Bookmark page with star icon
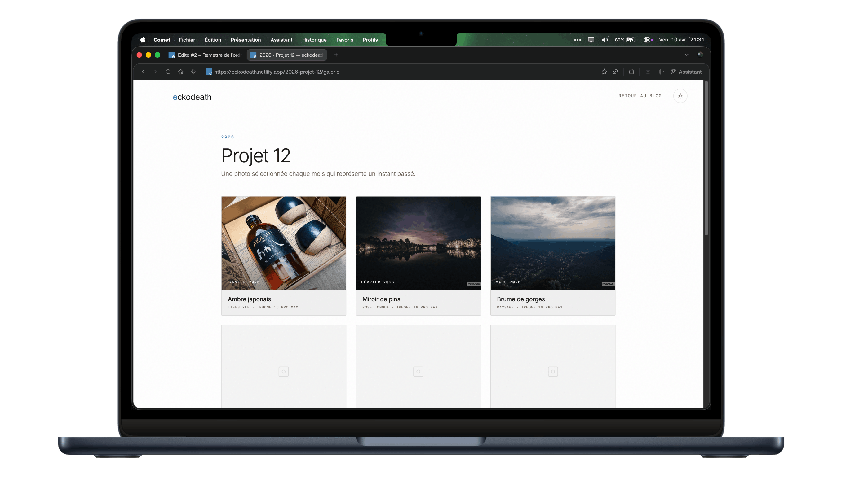The width and height of the screenshot is (868, 480). click(604, 72)
